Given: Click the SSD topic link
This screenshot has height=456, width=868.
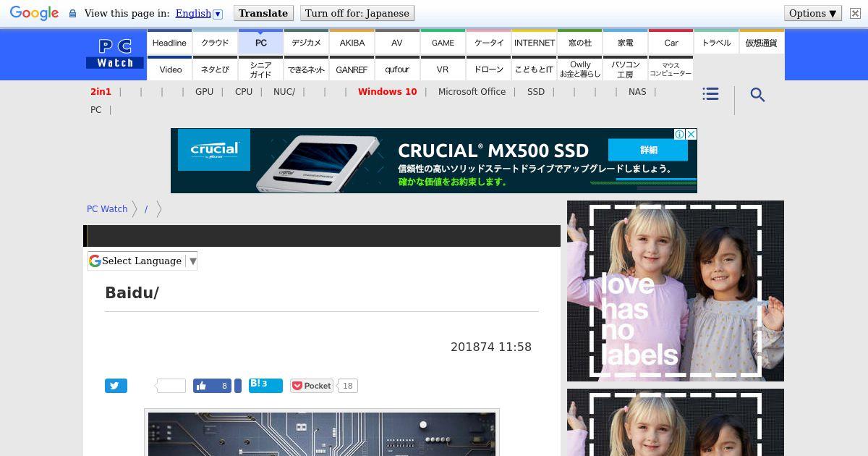Looking at the screenshot, I should point(536,91).
